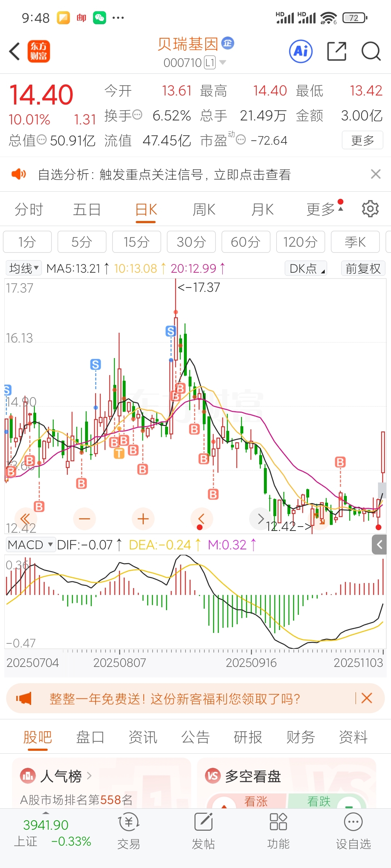
Task: Select the 60分 period button
Action: (246, 242)
